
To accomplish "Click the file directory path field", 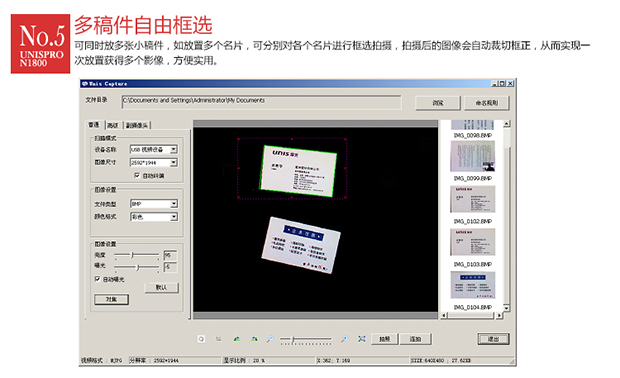I will pos(261,102).
